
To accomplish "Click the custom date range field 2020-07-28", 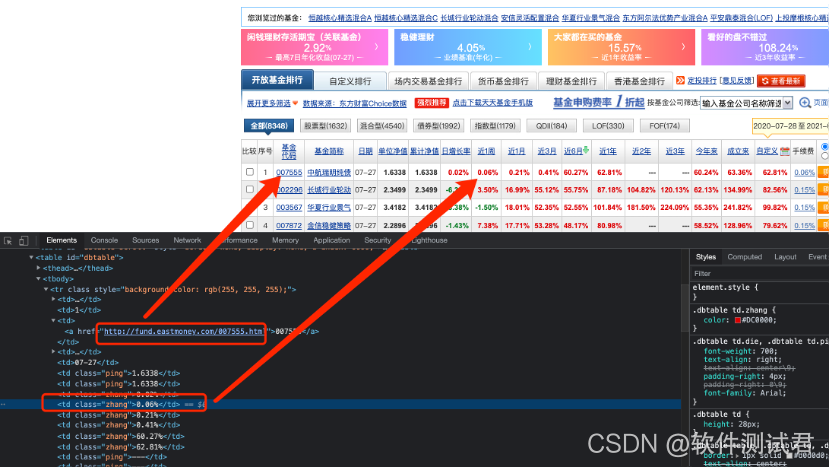I will tap(790, 127).
